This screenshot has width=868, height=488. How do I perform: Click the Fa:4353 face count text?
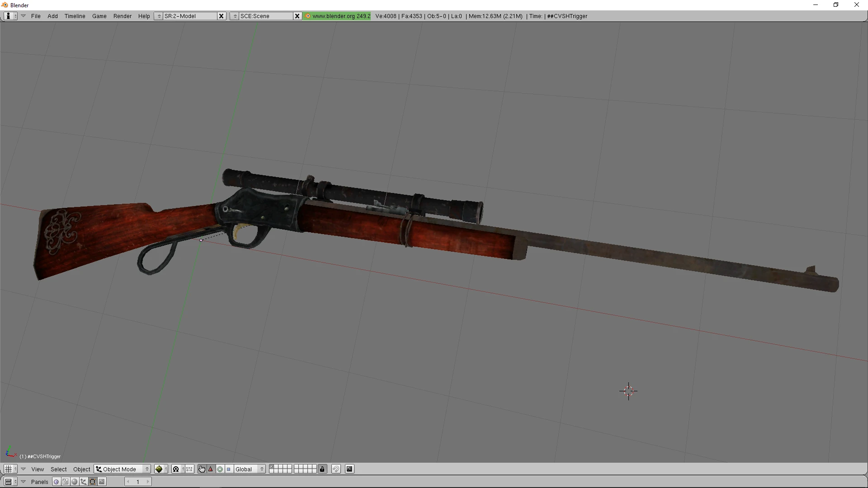pyautogui.click(x=411, y=16)
